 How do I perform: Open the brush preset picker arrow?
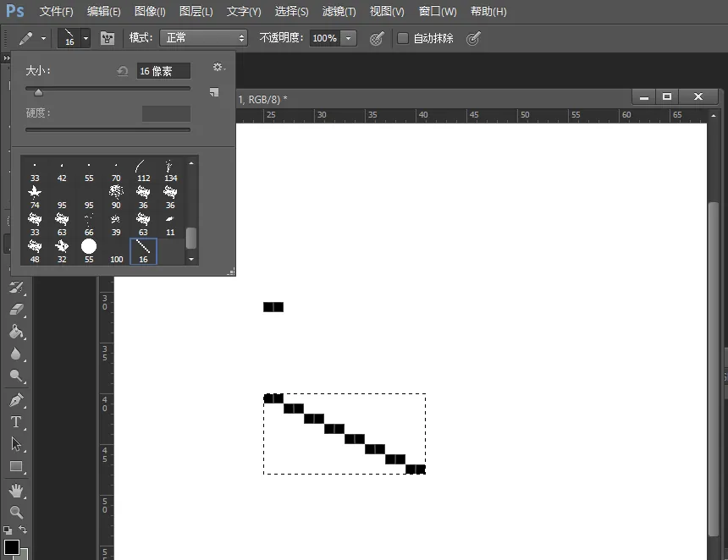point(85,38)
